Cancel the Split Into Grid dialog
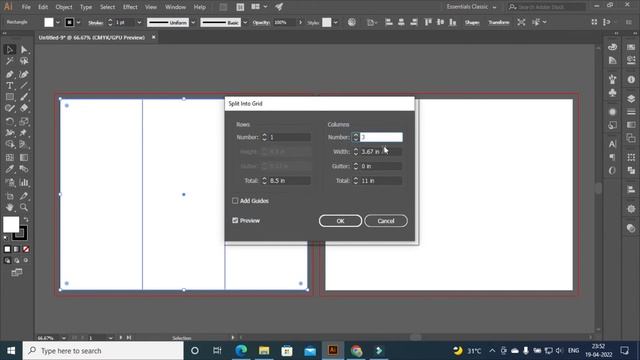 coord(386,221)
